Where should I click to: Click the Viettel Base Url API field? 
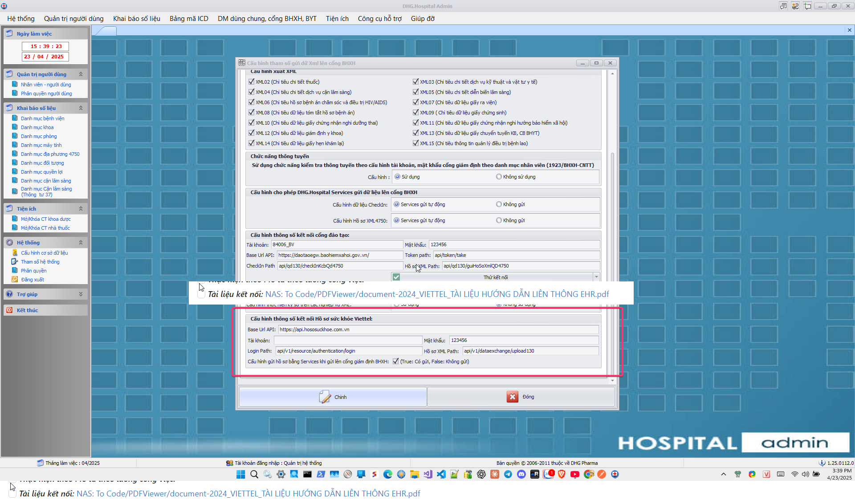point(438,329)
